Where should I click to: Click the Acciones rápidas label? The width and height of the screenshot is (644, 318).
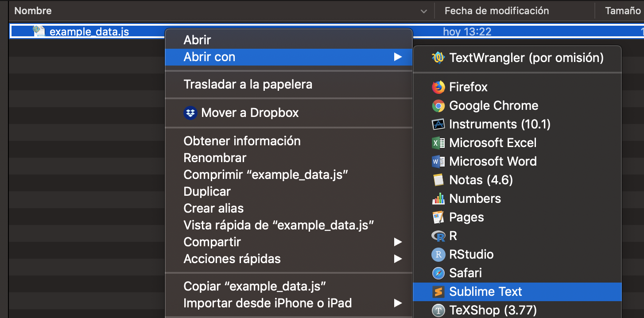click(232, 259)
